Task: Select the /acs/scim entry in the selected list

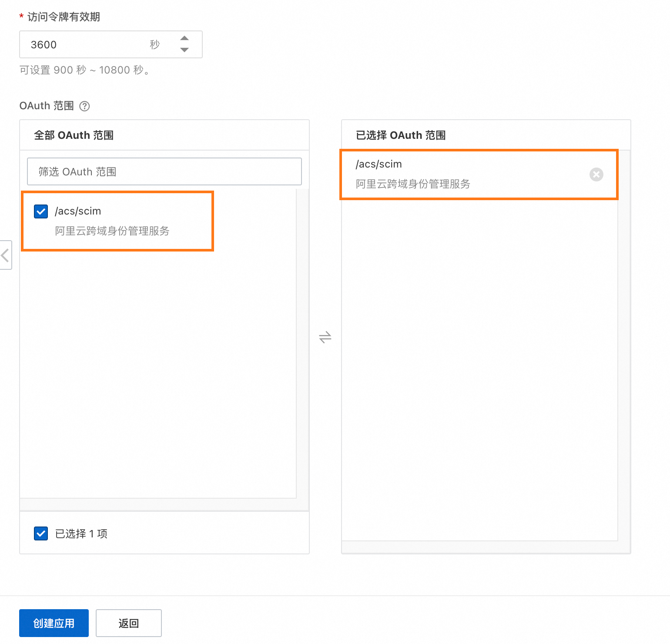Action: point(379,164)
